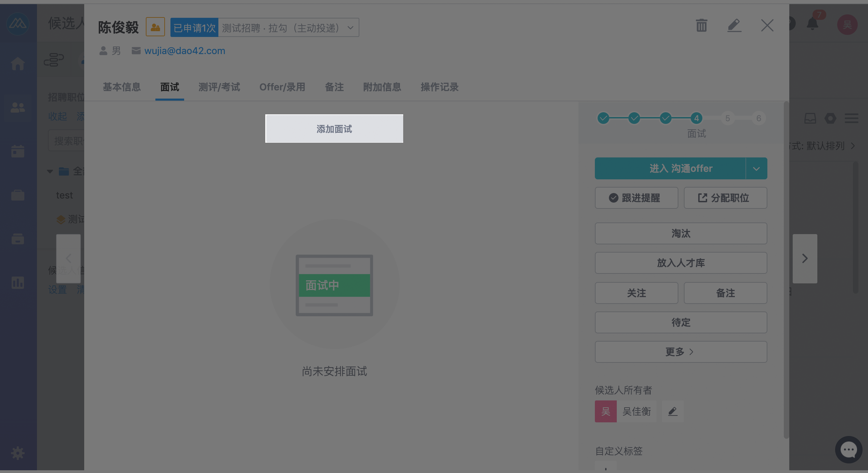Screen dimensions: 868x473
Task: Open notifications via the bell icon
Action: click(812, 24)
